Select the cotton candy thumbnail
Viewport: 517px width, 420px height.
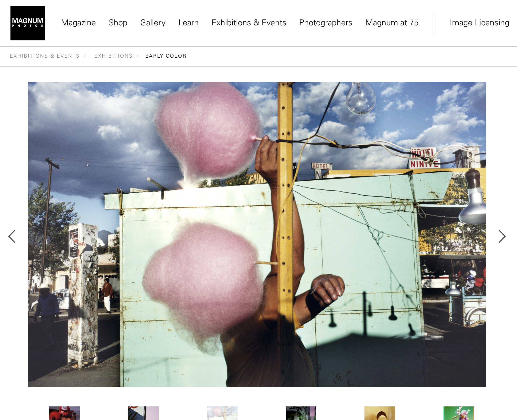pos(222,413)
